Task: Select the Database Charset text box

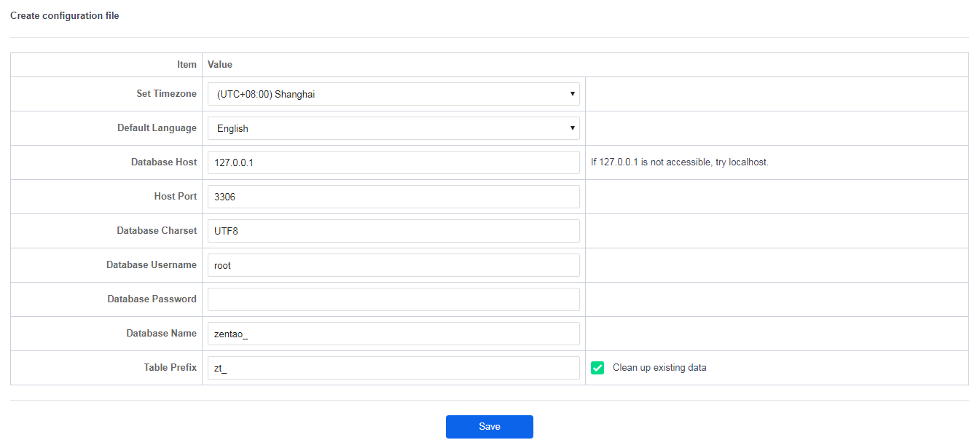Action: pyautogui.click(x=393, y=231)
